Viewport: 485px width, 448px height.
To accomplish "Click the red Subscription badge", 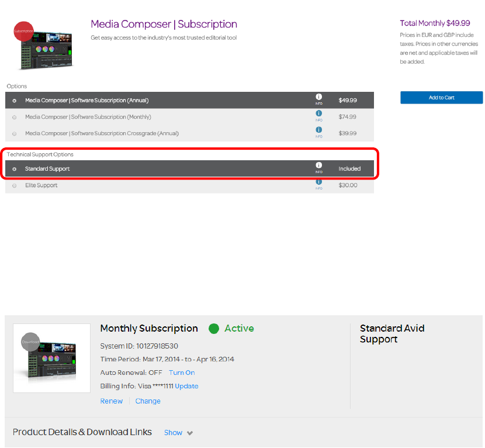I will [x=23, y=31].
